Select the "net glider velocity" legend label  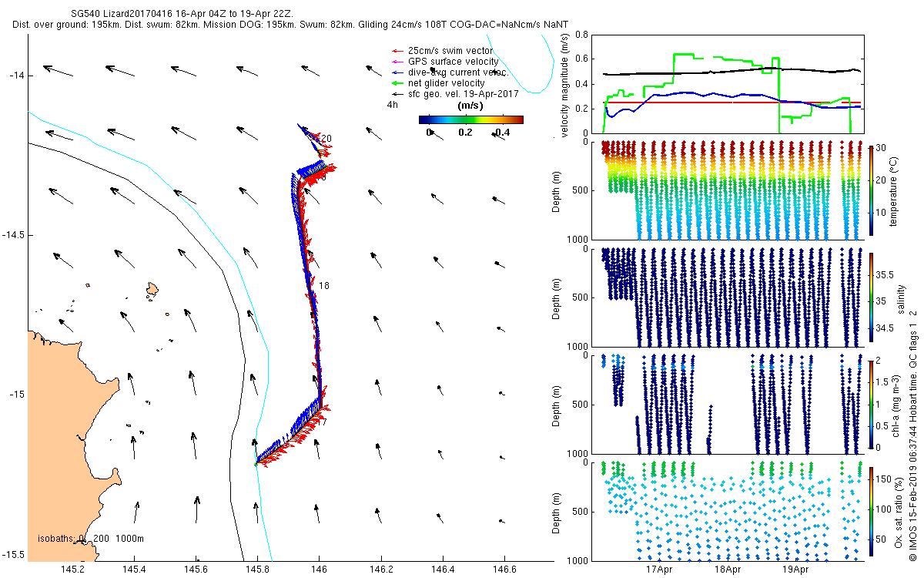[x=446, y=83]
